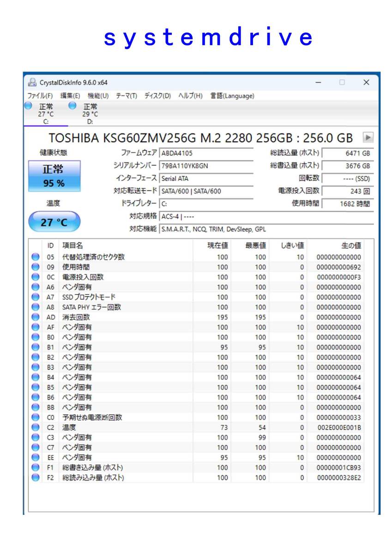Image resolution: width=392 pixels, height=554 pixels.
Task: Select raw value 00000001CB93 in F1 row
Action: (x=339, y=468)
